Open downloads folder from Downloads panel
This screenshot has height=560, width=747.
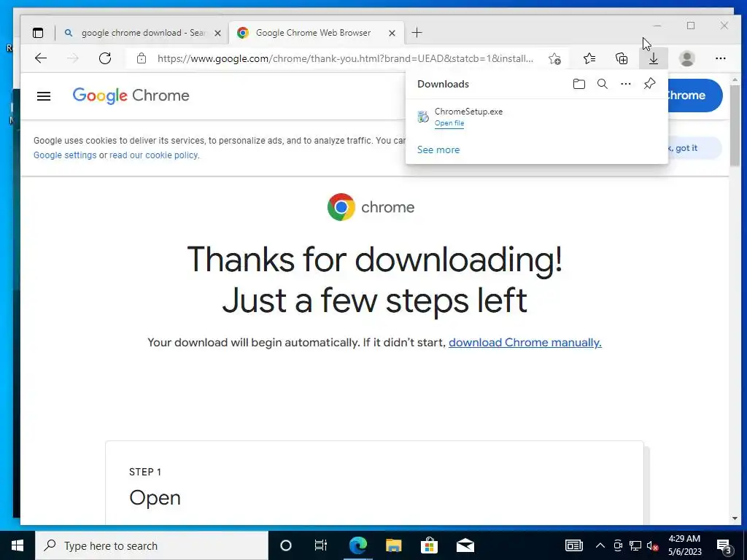(x=578, y=85)
